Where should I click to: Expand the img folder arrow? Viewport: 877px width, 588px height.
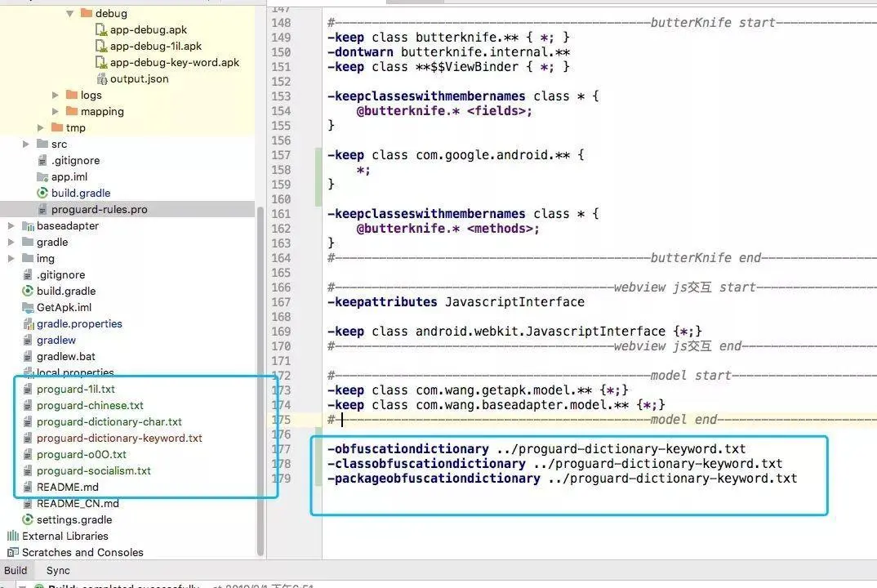11,258
